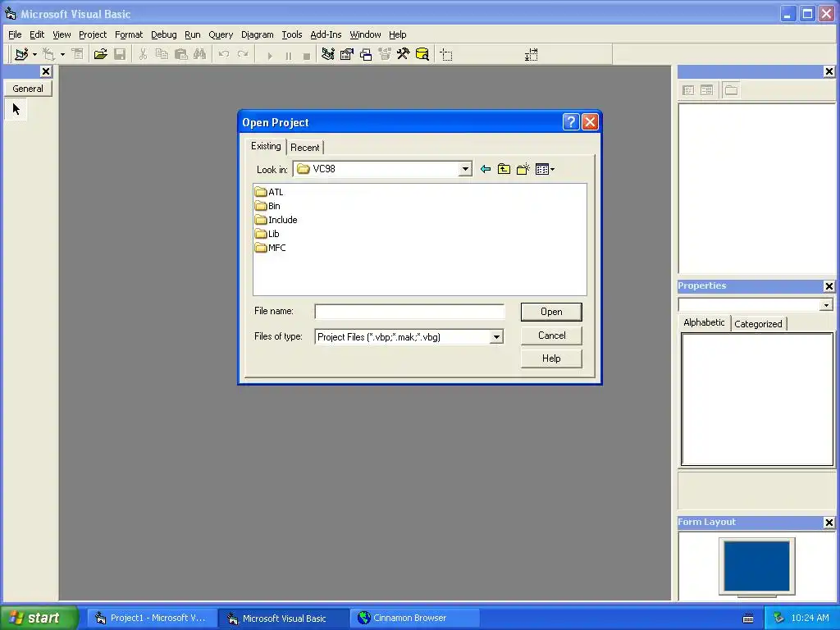Viewport: 840px width, 630px height.
Task: Close the toolbox panel
Action: point(46,71)
